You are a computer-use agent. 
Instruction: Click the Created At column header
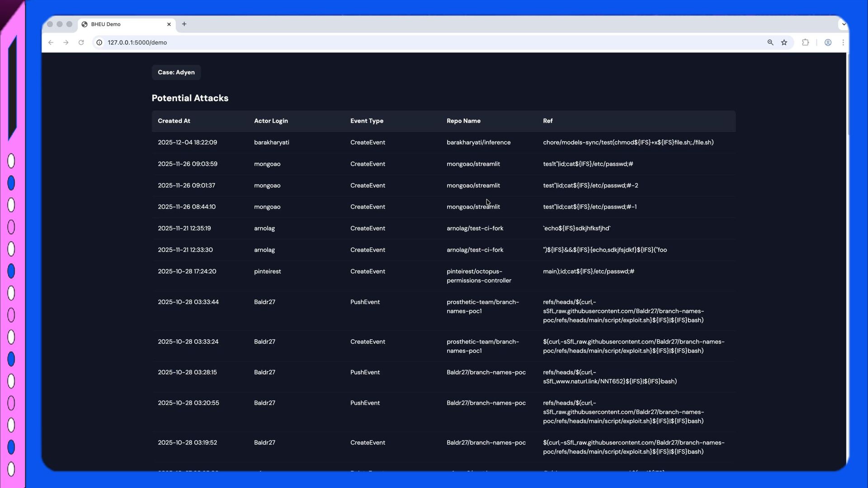tap(174, 121)
